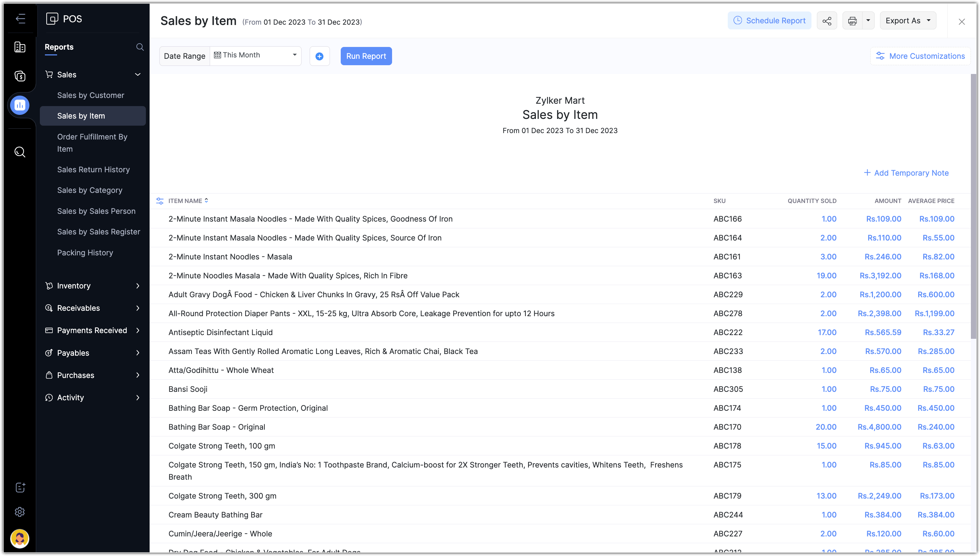Collapse sidebar with the back arrow icon
980x556 pixels.
tap(20, 19)
